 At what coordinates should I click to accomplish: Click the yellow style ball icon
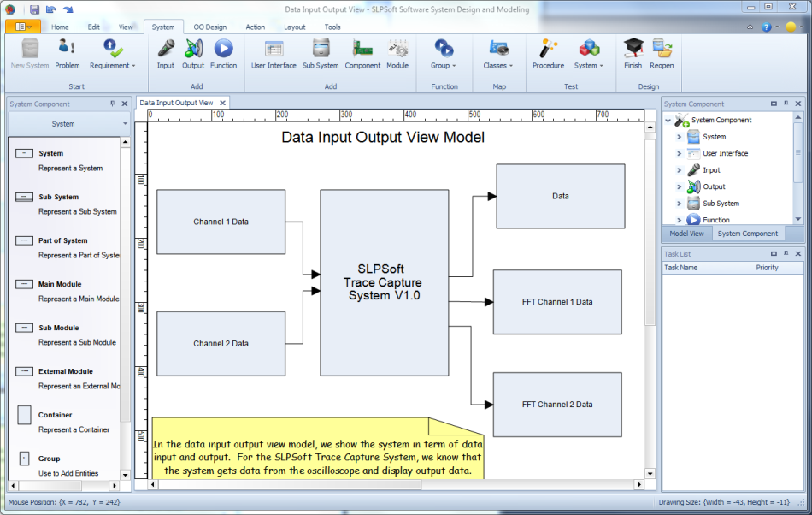pyautogui.click(x=791, y=27)
